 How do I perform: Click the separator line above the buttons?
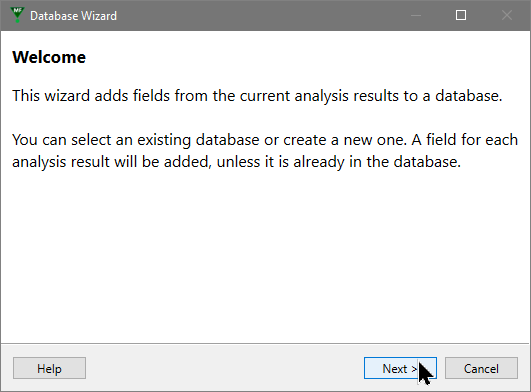pos(265,344)
